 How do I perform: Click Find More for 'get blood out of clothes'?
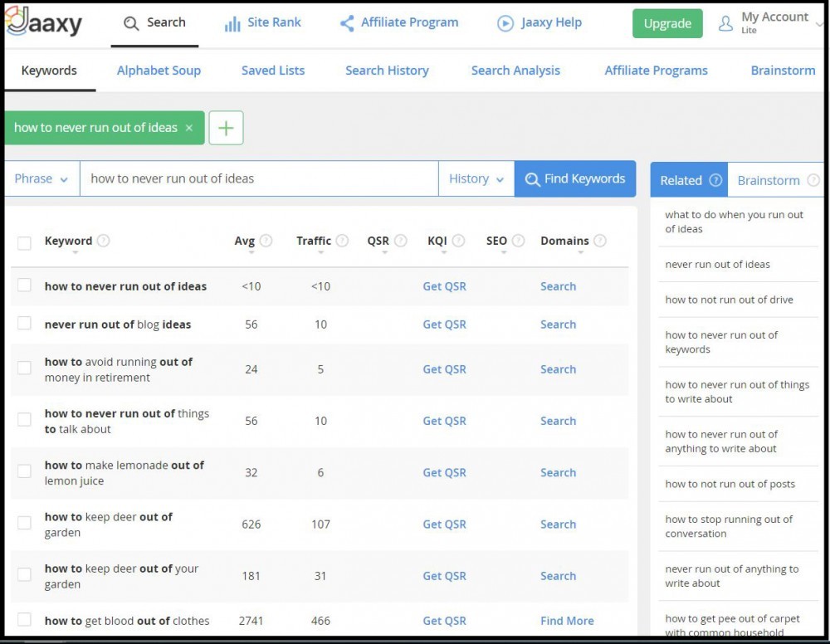point(567,621)
